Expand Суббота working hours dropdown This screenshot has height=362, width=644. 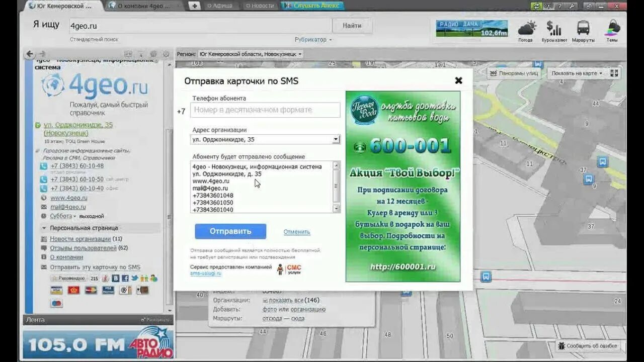tap(63, 216)
